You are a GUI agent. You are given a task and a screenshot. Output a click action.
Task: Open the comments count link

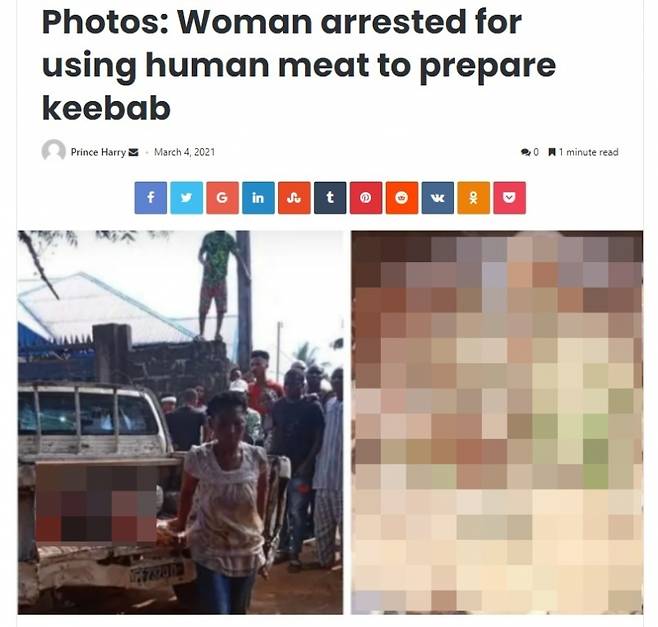pyautogui.click(x=530, y=152)
